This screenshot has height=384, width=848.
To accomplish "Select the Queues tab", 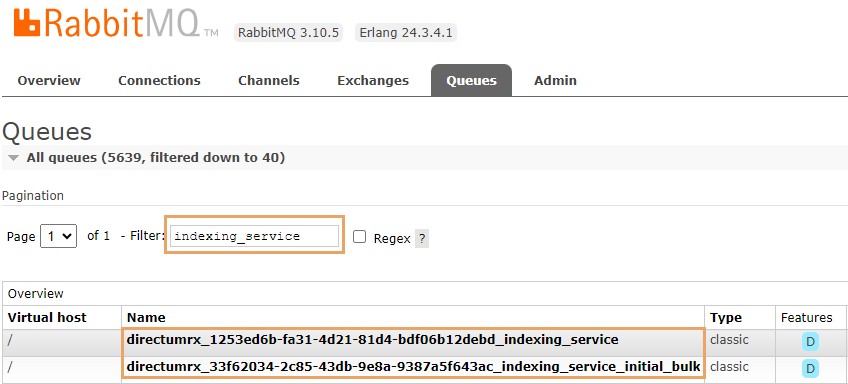I will point(471,81).
